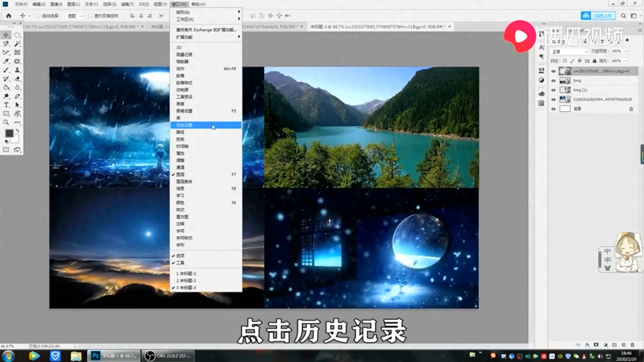The height and width of the screenshot is (362, 644).
Task: Open the 正常 blend mode dropdown
Action: [x=569, y=51]
